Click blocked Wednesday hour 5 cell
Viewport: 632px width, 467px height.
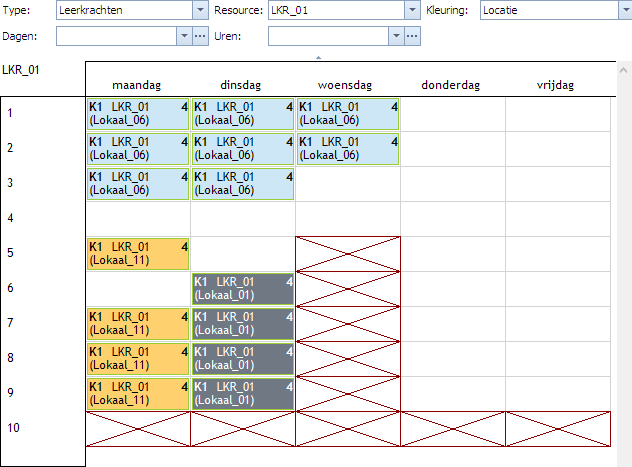(348, 254)
